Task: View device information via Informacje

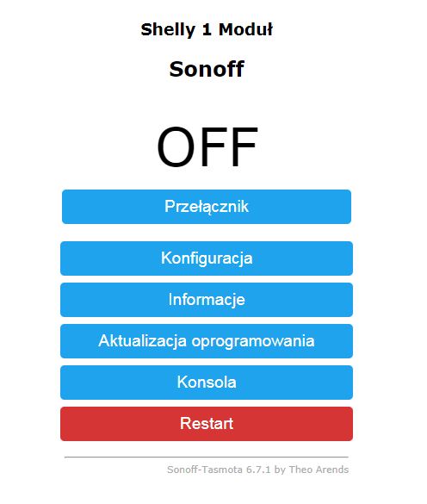Action: click(x=207, y=300)
